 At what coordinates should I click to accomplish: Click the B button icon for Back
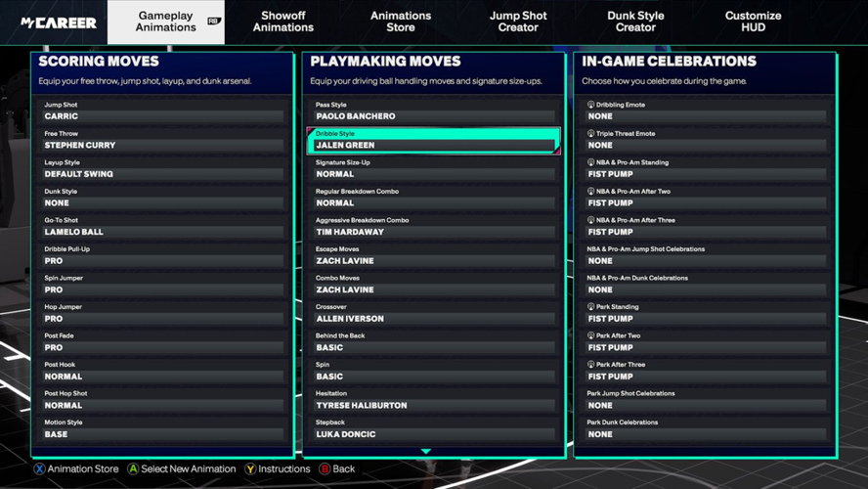coord(325,468)
